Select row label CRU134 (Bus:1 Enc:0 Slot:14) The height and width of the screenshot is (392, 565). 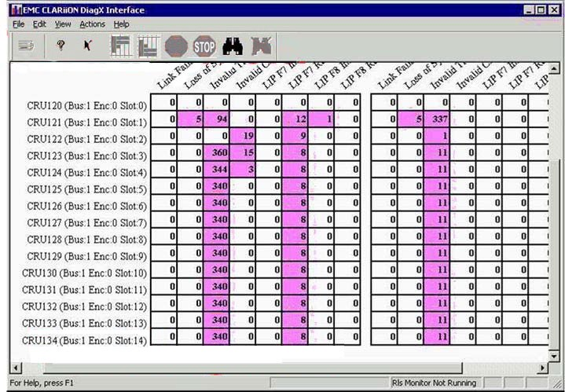coord(85,340)
